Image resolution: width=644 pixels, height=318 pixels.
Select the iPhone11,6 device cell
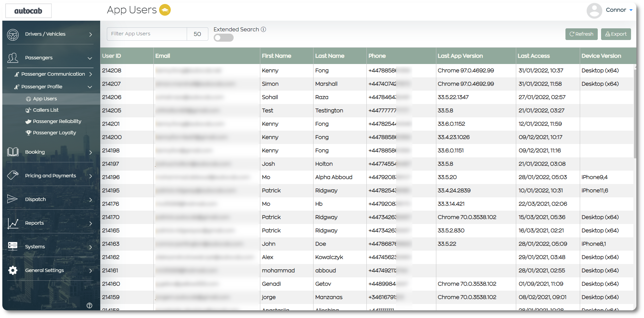[x=606, y=191]
